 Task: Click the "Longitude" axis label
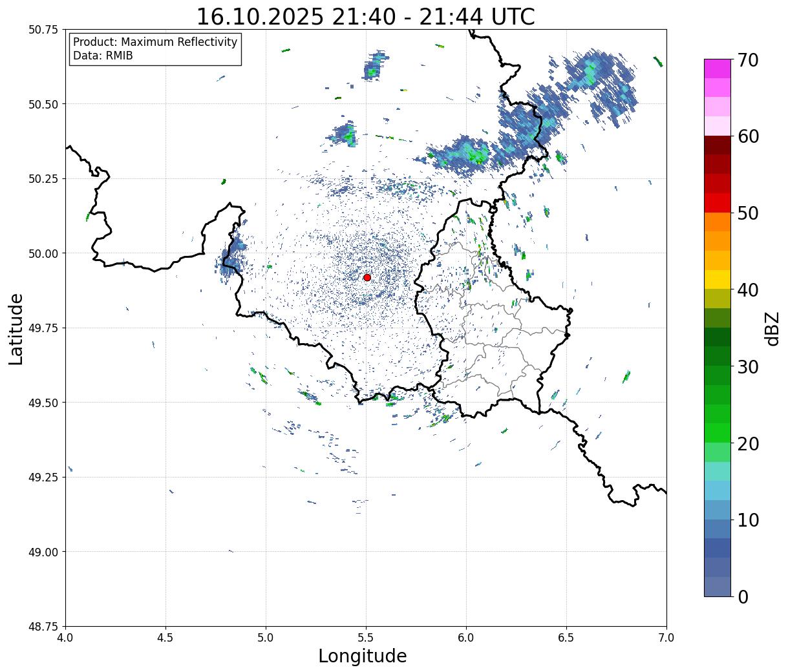[363, 656]
